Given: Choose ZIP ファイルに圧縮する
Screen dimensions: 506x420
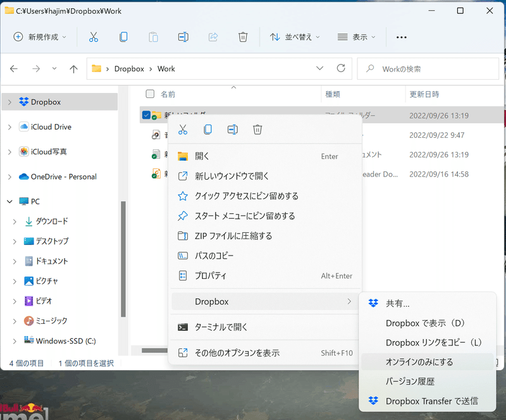Looking at the screenshot, I should (264, 236).
